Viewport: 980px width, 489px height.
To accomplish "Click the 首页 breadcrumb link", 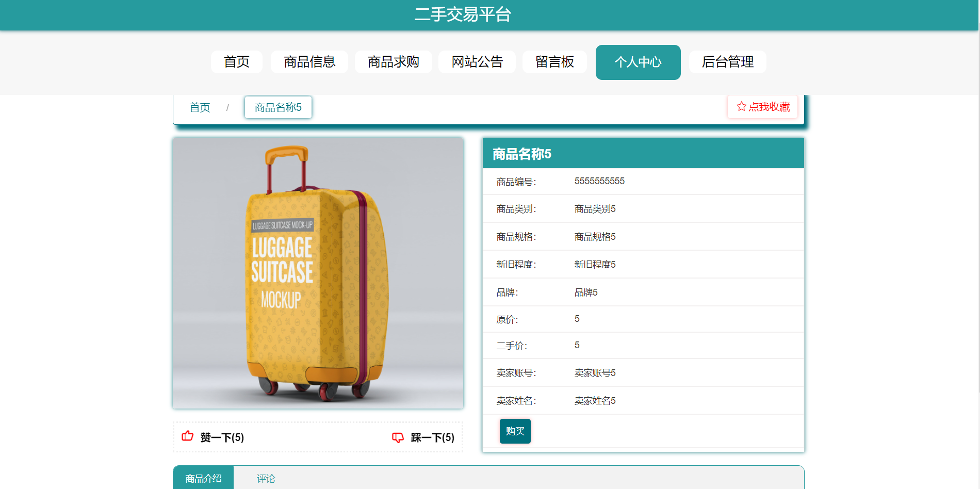I will tap(200, 107).
